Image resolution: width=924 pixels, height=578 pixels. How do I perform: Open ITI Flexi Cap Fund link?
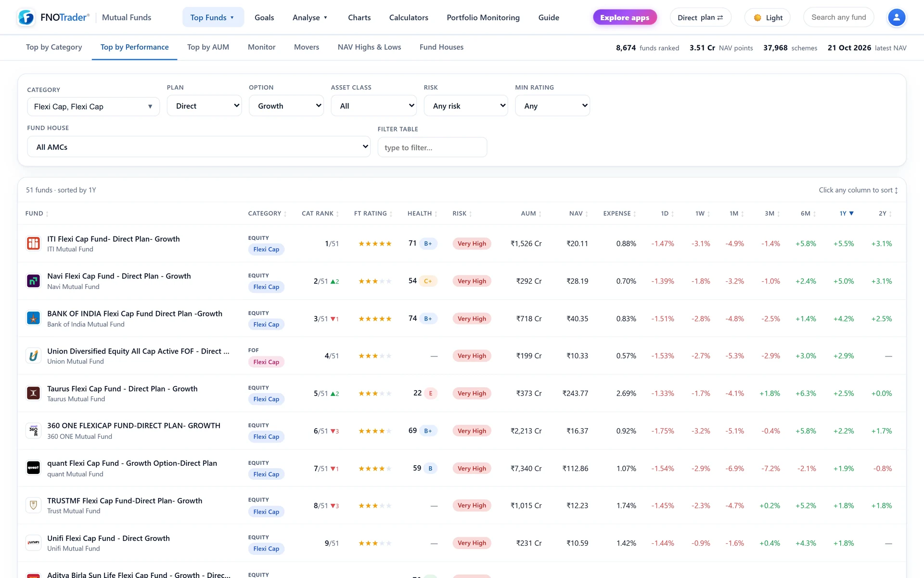click(114, 239)
